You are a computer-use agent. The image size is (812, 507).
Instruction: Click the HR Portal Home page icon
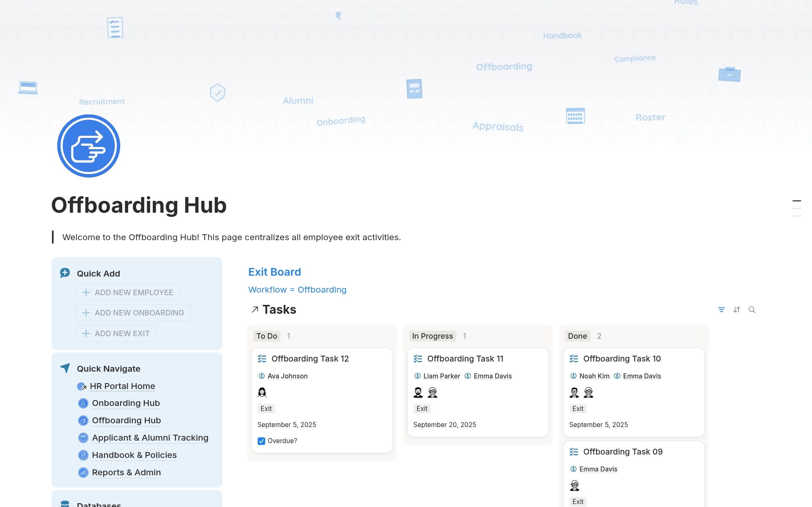click(x=82, y=386)
